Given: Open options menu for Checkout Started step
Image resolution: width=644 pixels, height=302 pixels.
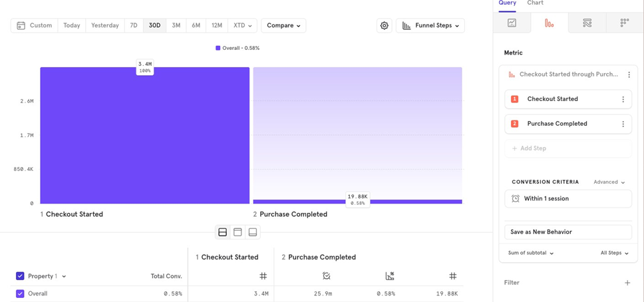Looking at the screenshot, I should pos(623,99).
